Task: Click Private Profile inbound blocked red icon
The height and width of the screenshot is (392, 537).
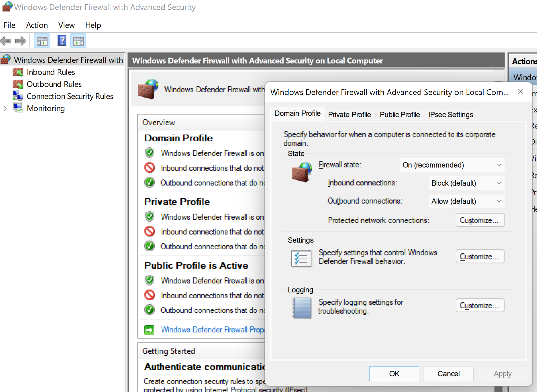Action: pos(150,231)
